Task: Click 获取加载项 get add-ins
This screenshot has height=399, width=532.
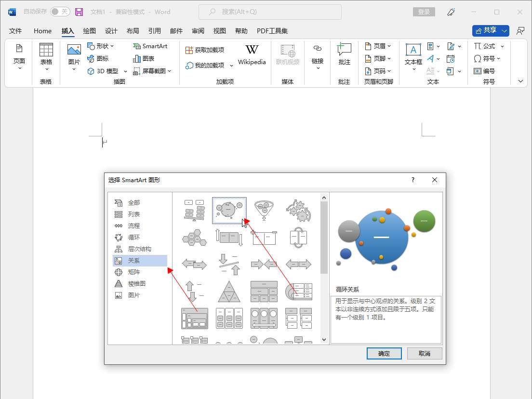Action: point(205,50)
